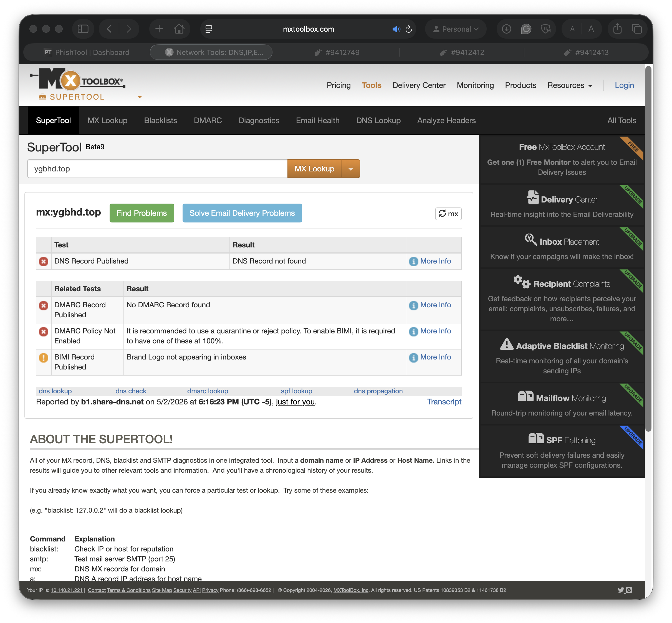The image size is (672, 623).
Task: Go forward to the next page
Action: 129,29
